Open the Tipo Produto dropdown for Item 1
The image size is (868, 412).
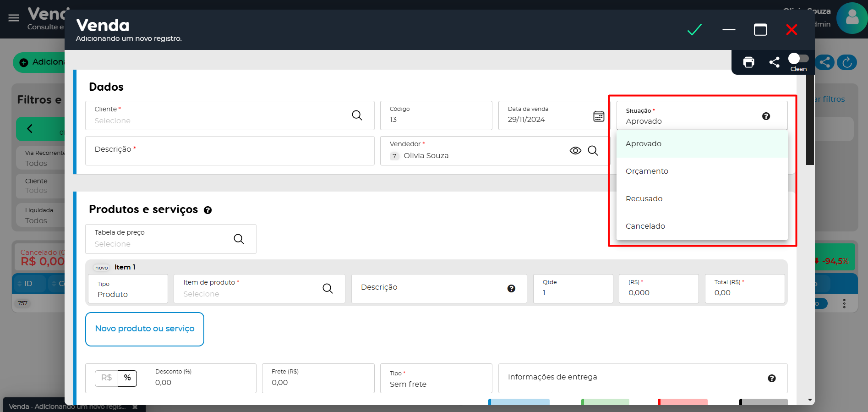click(128, 289)
